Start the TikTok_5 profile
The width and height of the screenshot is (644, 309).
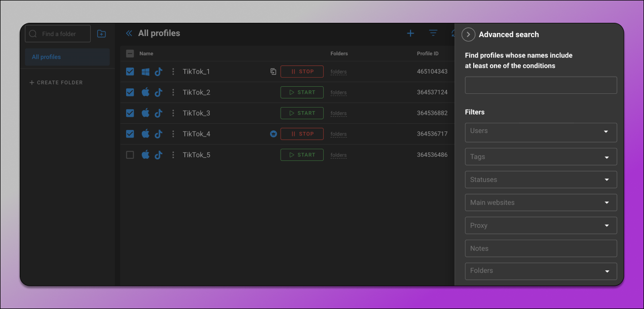tap(302, 155)
